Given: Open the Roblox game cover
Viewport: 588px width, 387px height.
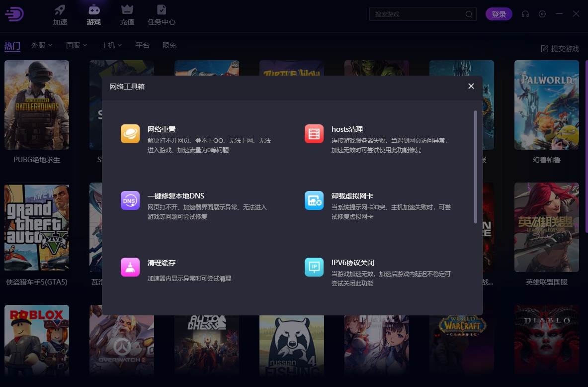Looking at the screenshot, I should pos(37,341).
